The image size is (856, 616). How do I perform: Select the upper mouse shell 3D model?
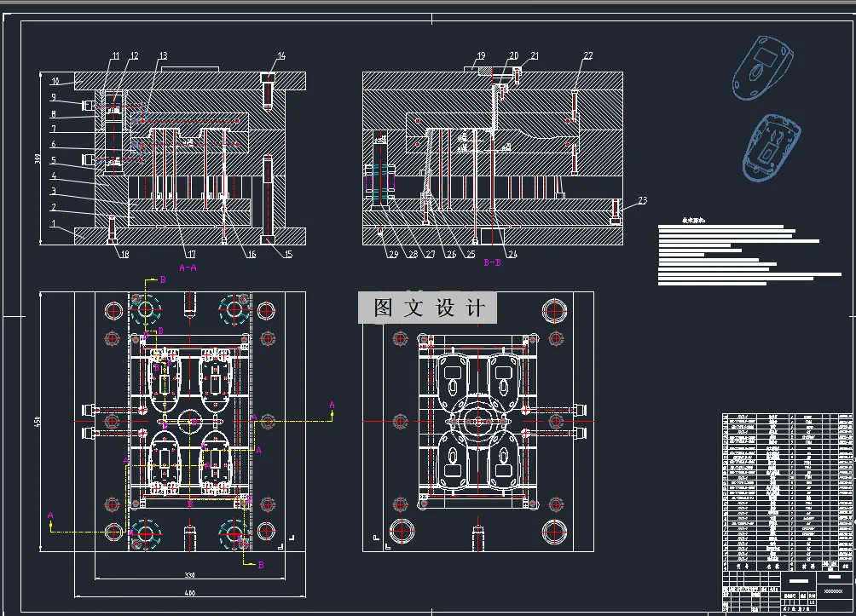(763, 67)
